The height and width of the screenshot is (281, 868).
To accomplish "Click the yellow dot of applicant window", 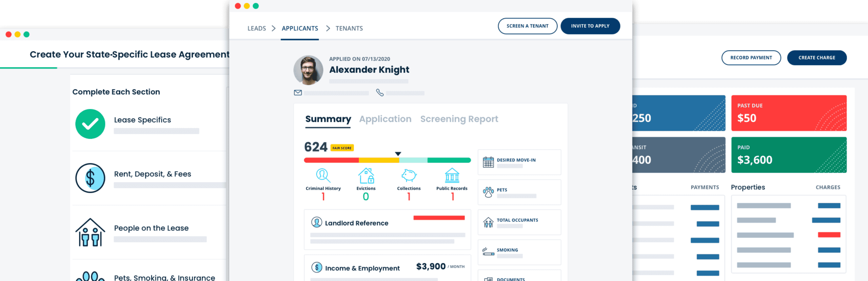I will click(247, 6).
